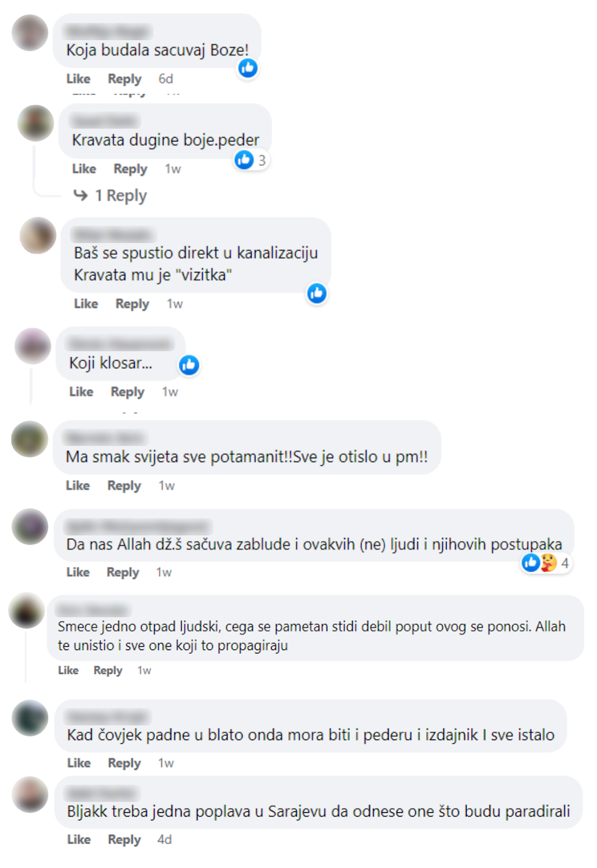Open avatar beside the 'Bljakk treba' comment
597x868 pixels.
(30, 795)
